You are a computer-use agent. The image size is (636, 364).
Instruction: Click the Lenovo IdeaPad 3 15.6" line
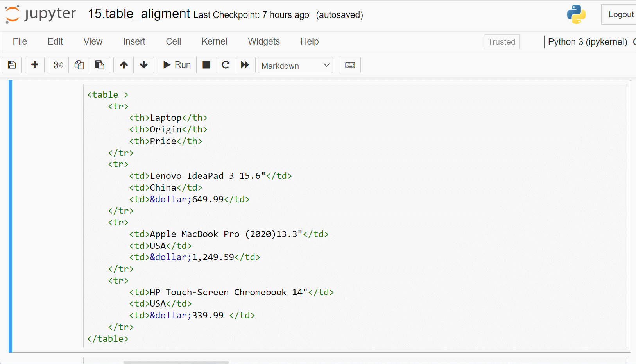click(210, 176)
